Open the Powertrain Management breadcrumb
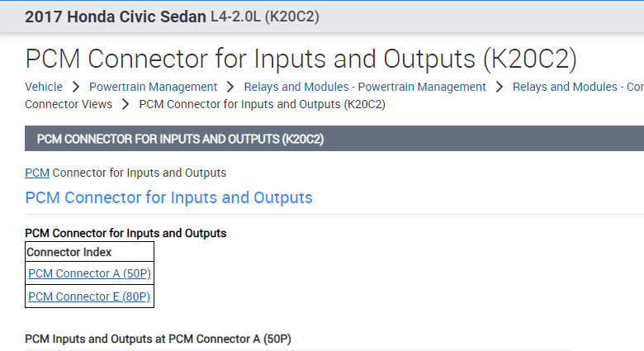 click(x=153, y=87)
